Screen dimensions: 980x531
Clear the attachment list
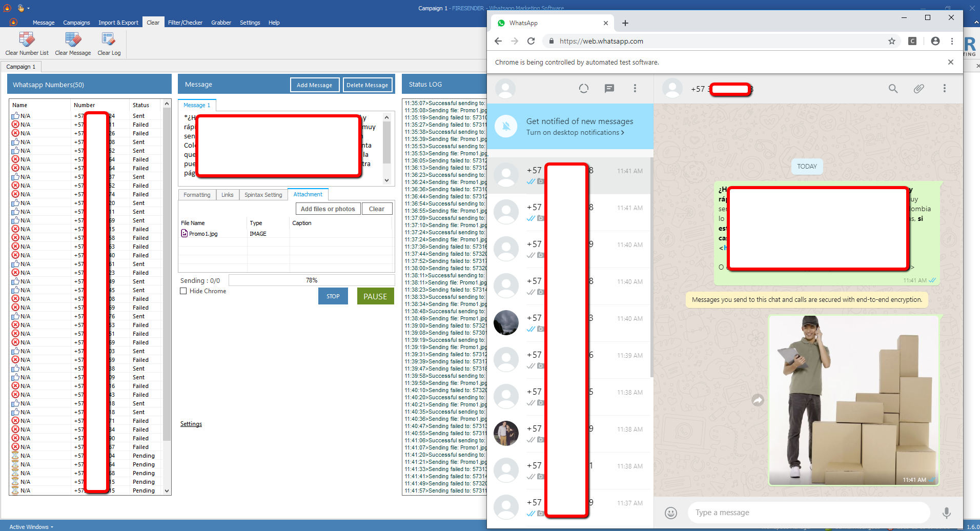click(377, 209)
